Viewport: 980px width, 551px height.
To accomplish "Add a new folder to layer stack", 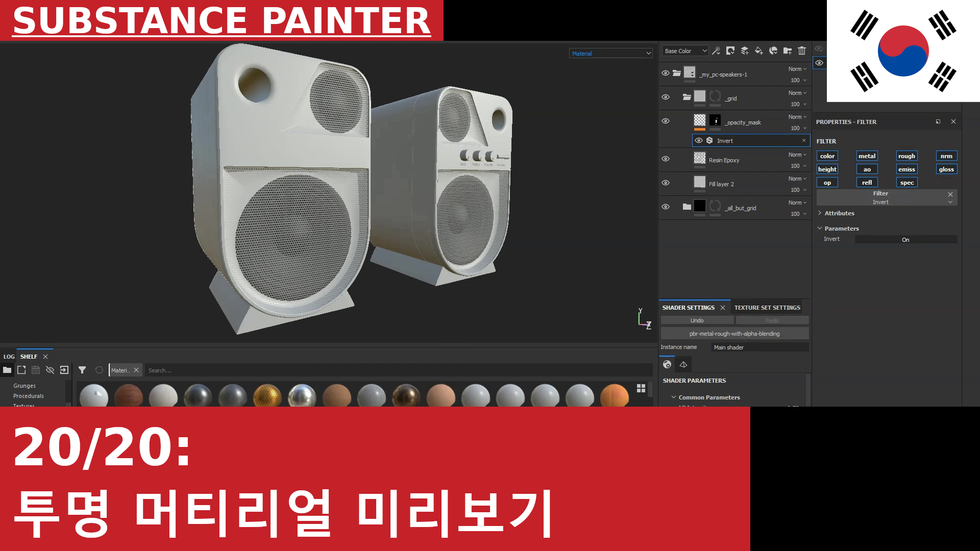I will pyautogui.click(x=788, y=51).
